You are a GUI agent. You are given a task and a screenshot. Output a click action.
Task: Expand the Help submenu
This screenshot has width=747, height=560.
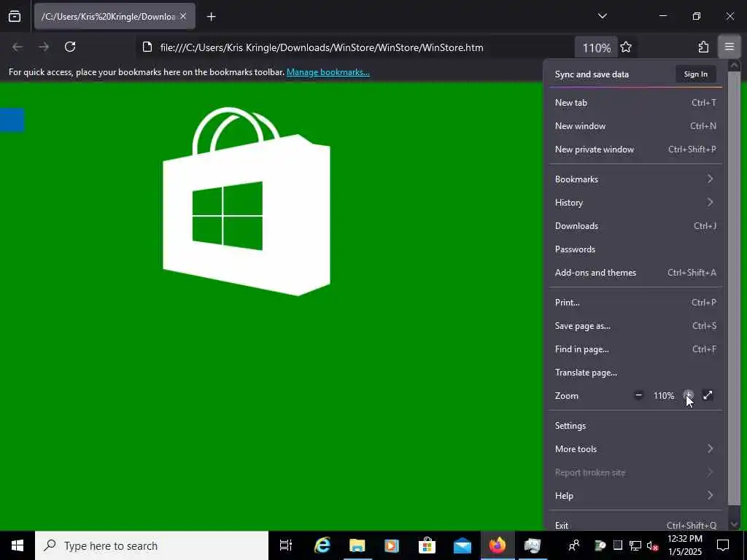[635, 496]
